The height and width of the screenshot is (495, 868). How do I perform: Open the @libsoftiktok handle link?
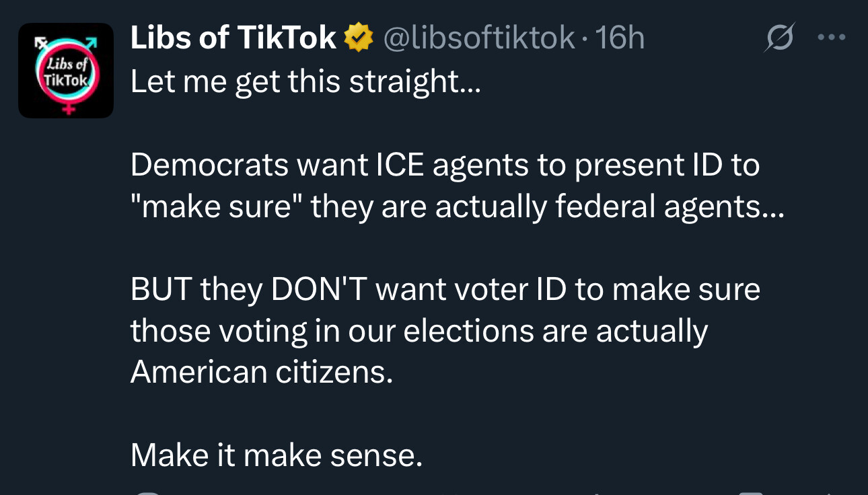pyautogui.click(x=479, y=38)
